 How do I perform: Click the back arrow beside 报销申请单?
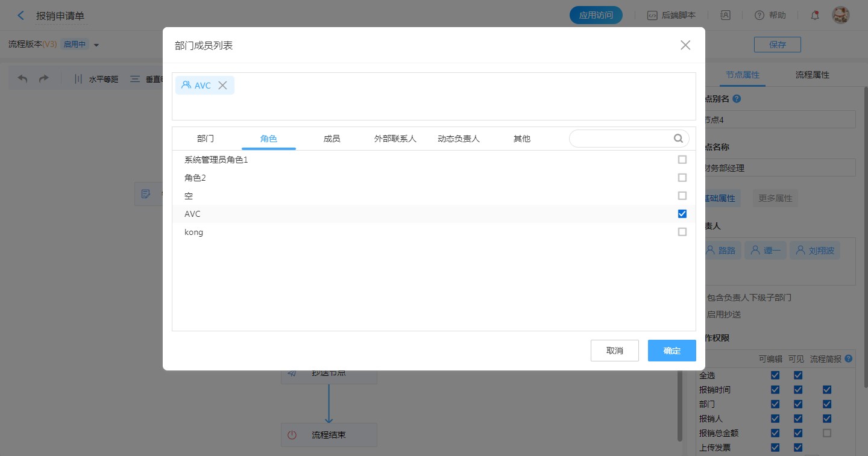21,16
